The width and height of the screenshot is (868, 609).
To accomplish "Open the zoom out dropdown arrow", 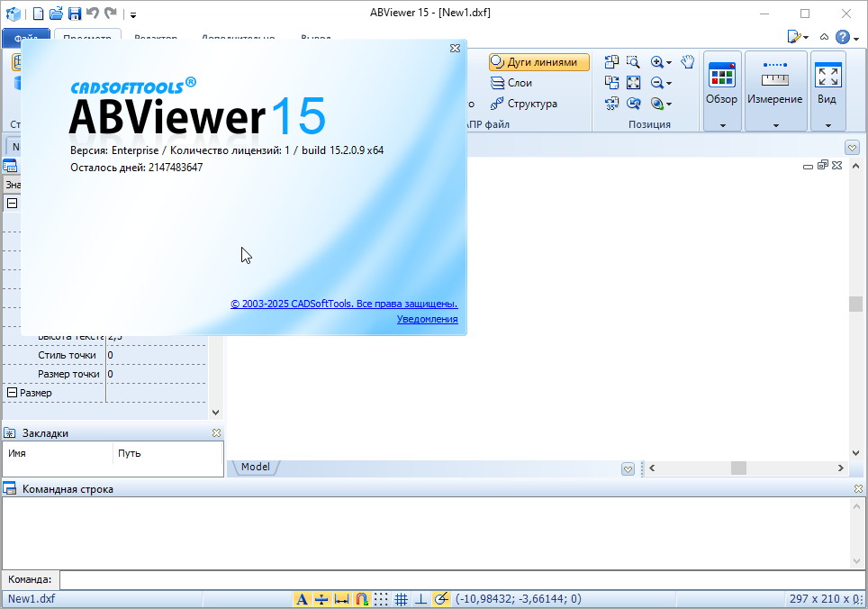I will 669,84.
